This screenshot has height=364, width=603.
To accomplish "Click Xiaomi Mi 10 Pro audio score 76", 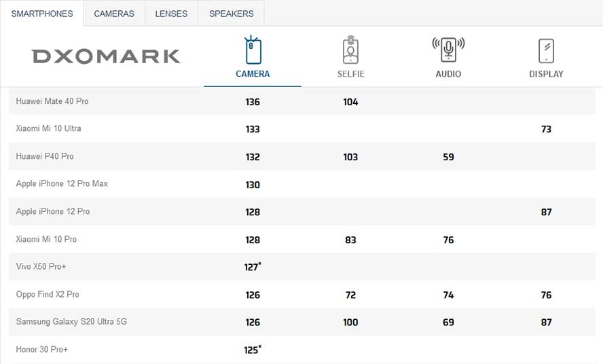I will 448,240.
